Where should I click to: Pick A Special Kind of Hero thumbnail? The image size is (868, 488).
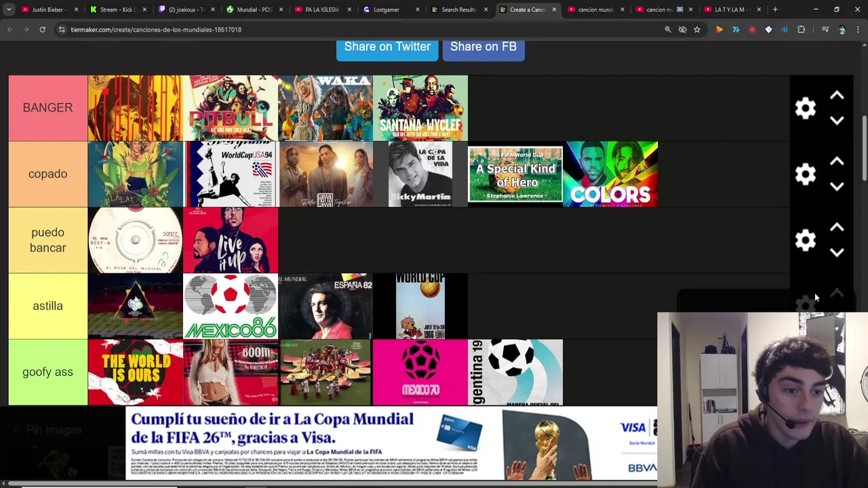point(515,174)
